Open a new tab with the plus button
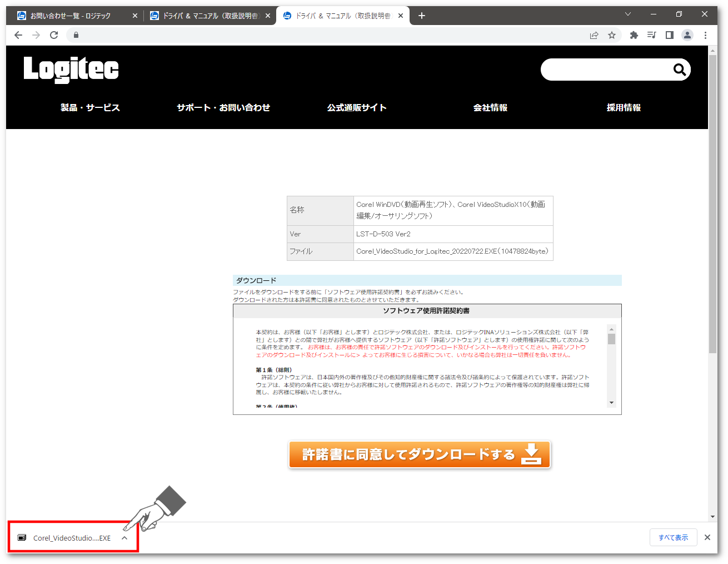 pos(422,16)
